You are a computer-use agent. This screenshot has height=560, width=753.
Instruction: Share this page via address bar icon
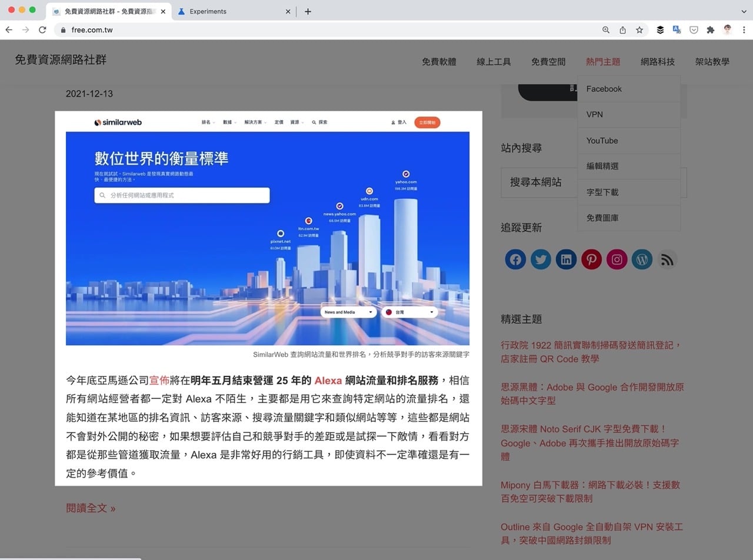click(622, 29)
